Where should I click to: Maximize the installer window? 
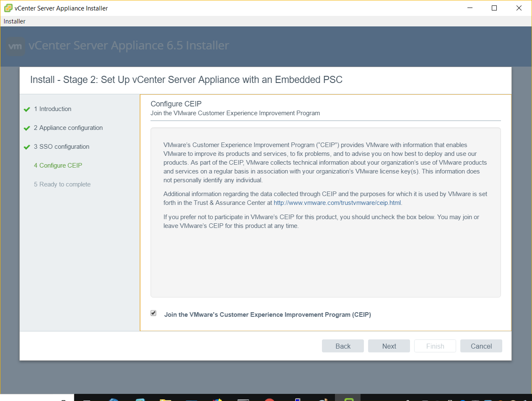[494, 8]
